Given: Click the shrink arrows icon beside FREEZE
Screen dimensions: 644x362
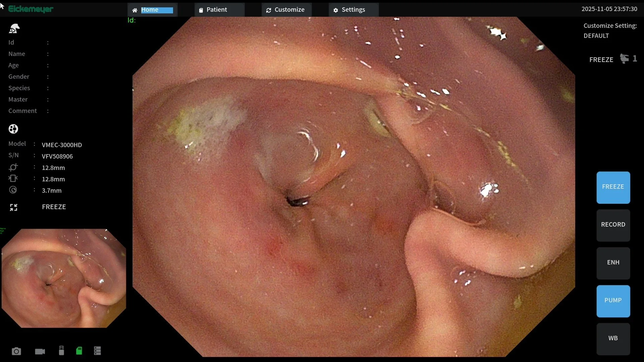Looking at the screenshot, I should (x=13, y=207).
